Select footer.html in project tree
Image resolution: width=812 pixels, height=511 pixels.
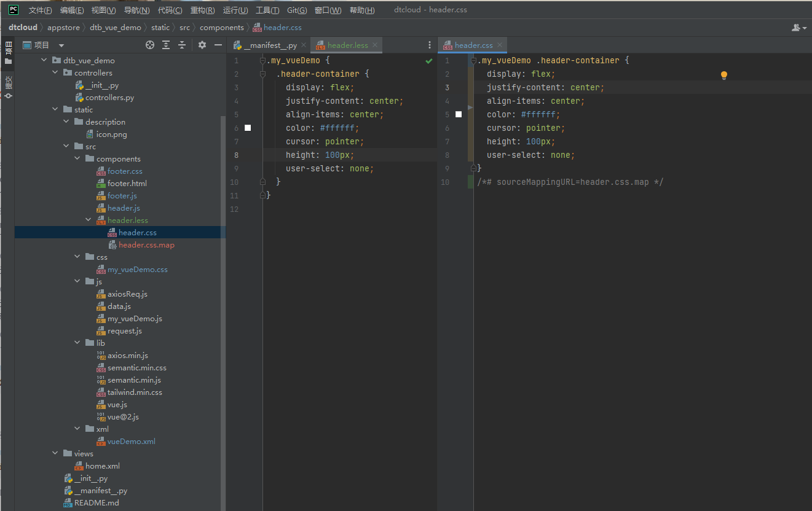[x=127, y=183]
